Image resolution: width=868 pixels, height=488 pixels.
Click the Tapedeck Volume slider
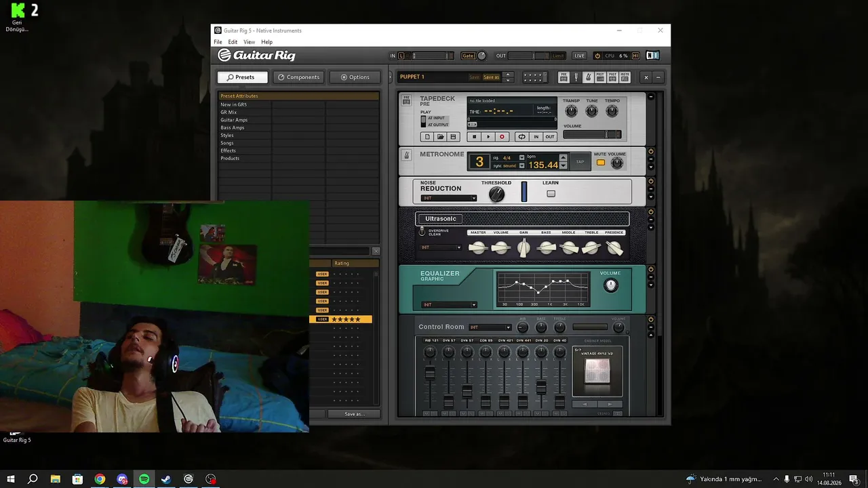point(592,134)
